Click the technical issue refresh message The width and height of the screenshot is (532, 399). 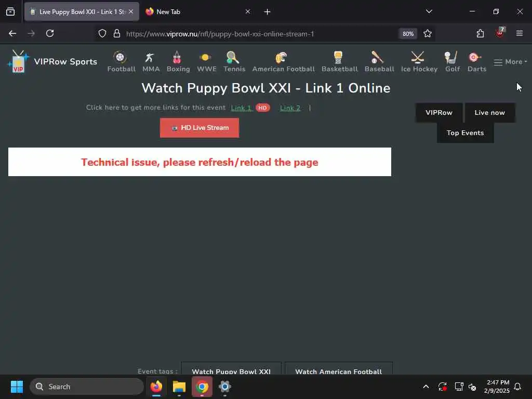(199, 162)
